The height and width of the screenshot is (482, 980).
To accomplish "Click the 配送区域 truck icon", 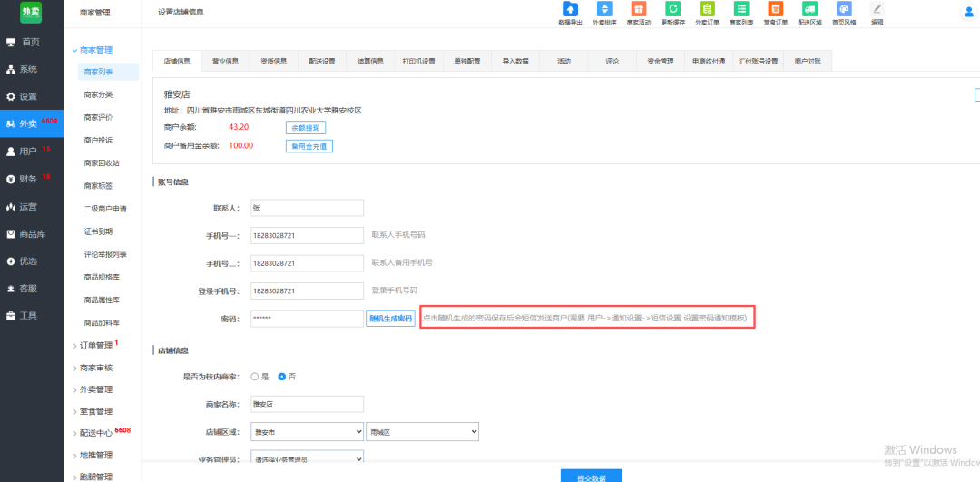I will (809, 9).
